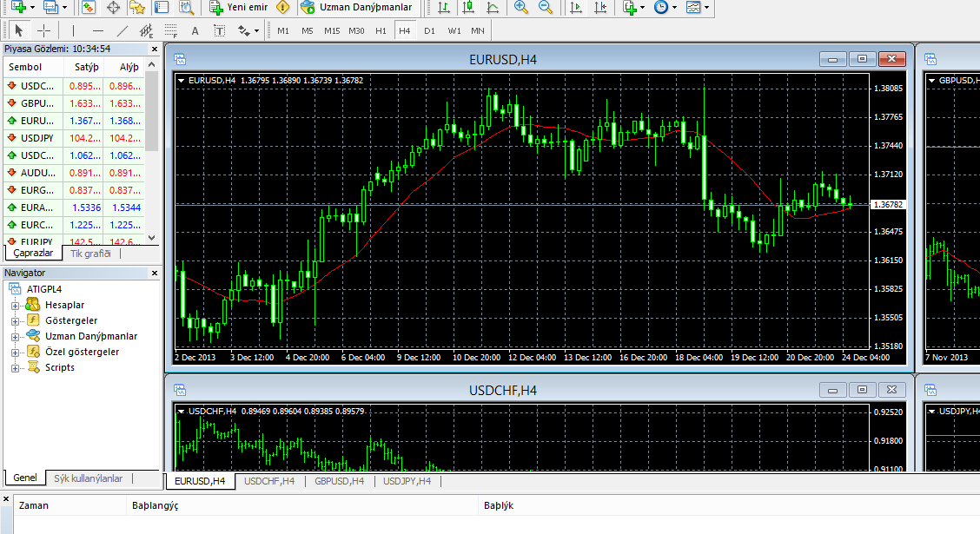The image size is (980, 534).
Task: Click the Zoom In magnifier icon
Action: [x=520, y=8]
